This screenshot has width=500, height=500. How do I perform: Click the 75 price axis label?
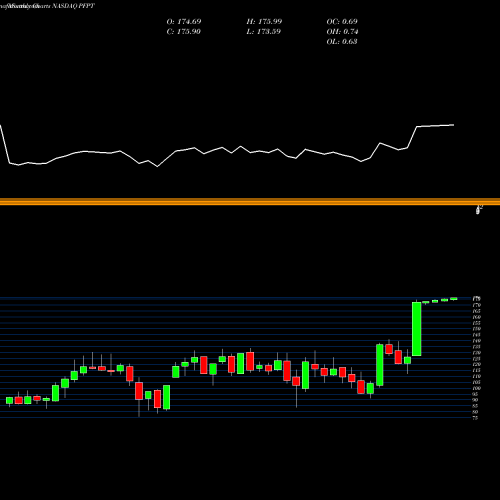475,417
